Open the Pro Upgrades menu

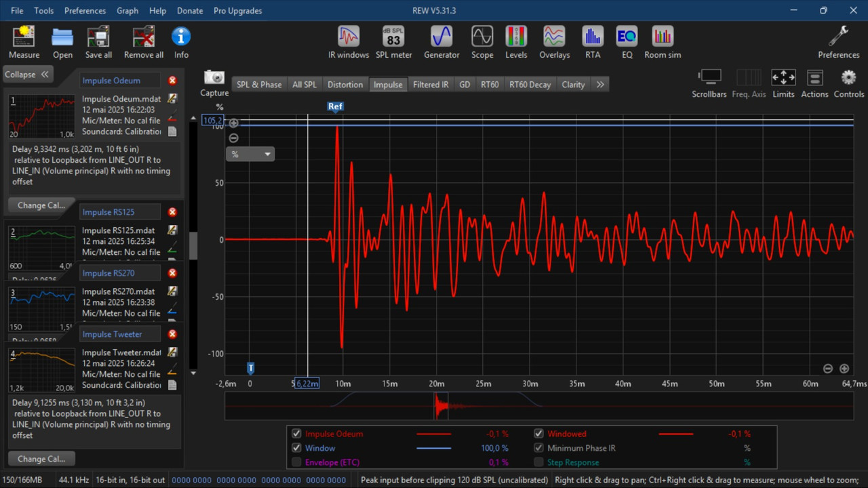point(237,11)
